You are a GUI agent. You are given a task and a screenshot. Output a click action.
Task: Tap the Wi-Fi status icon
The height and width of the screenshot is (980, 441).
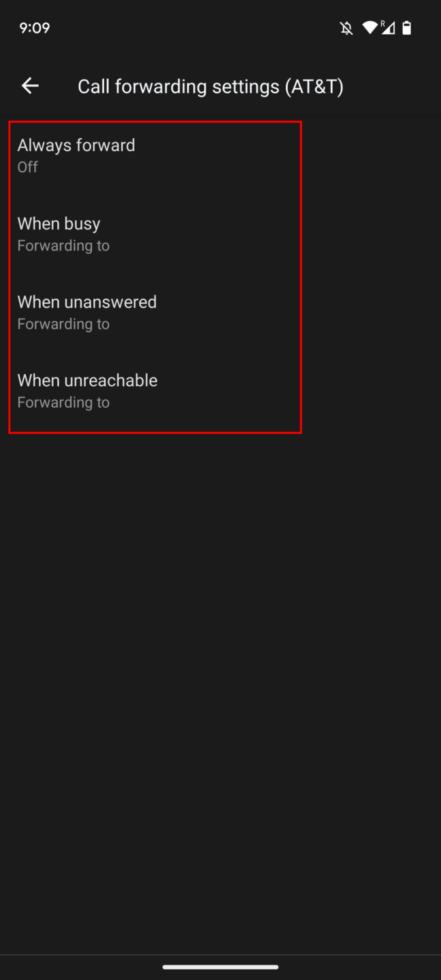(x=370, y=28)
